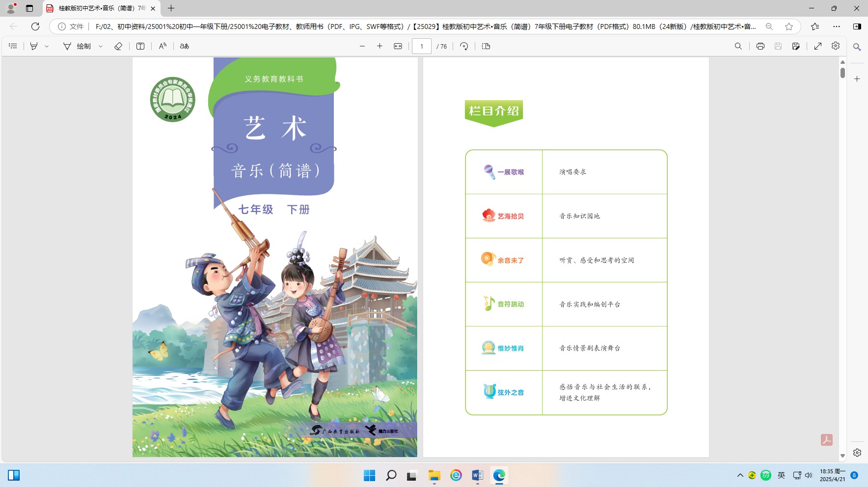
Task: Expand the highlight color dropdown arrow
Action: [47, 46]
